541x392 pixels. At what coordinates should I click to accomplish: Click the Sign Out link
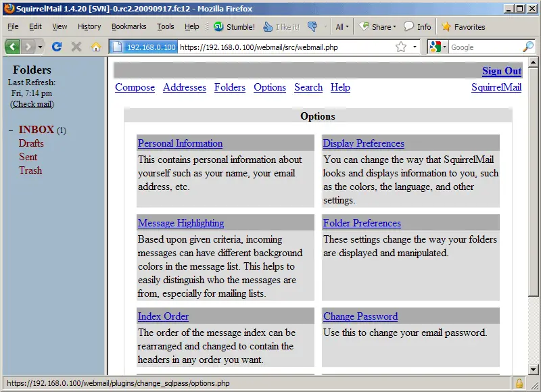point(502,71)
